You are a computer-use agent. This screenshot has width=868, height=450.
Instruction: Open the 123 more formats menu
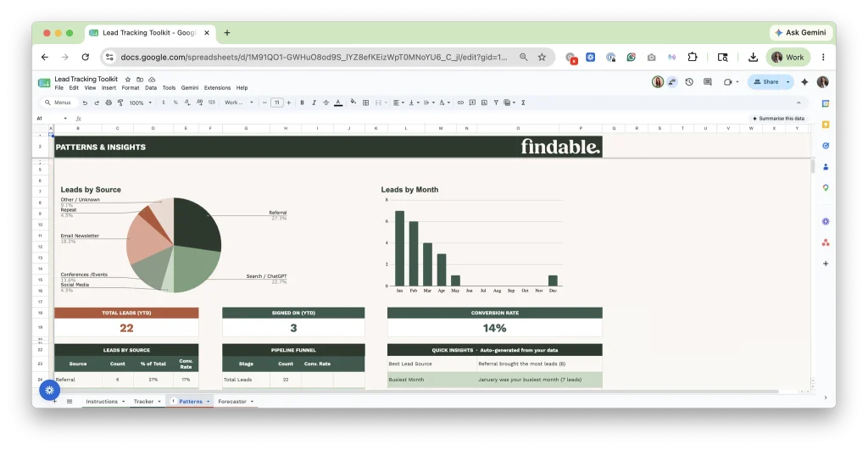click(211, 103)
